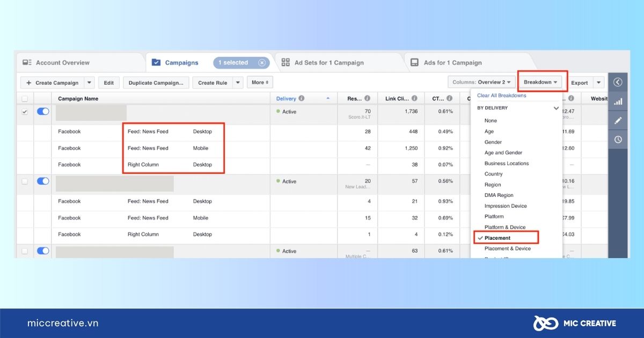Open the Columns: Overview 2 dropdown

click(x=482, y=82)
